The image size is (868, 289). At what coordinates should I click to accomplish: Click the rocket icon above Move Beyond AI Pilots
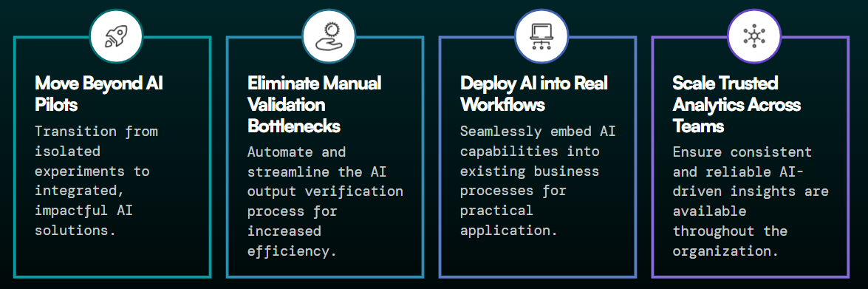pyautogui.click(x=116, y=36)
